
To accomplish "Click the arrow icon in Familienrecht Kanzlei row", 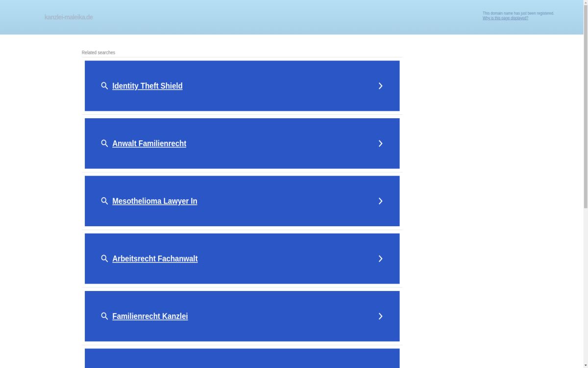I will (x=380, y=316).
